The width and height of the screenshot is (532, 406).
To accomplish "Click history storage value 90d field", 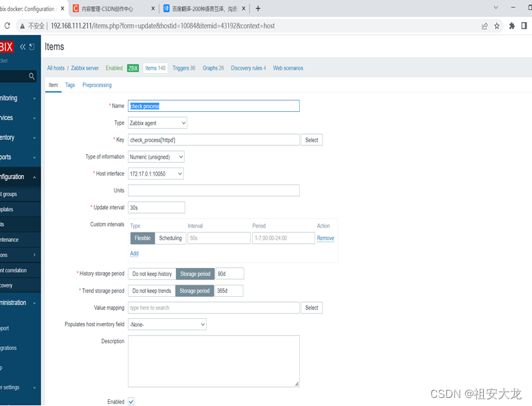I will (x=230, y=274).
